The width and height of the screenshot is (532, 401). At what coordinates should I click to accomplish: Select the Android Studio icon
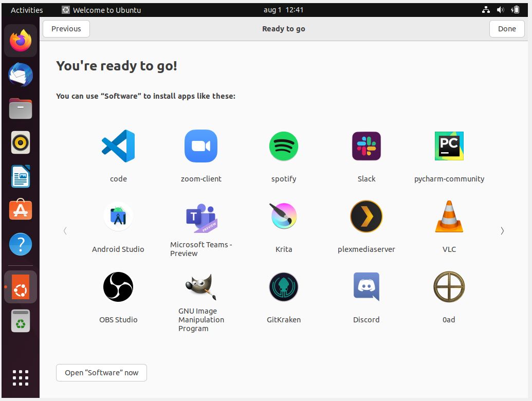pos(118,216)
